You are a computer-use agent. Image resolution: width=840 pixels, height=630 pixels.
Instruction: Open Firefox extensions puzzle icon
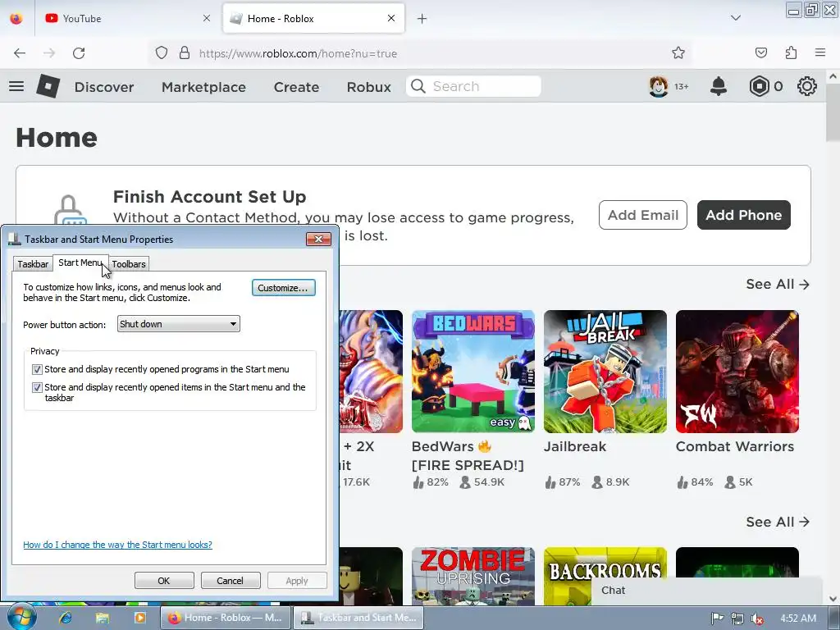tap(791, 53)
